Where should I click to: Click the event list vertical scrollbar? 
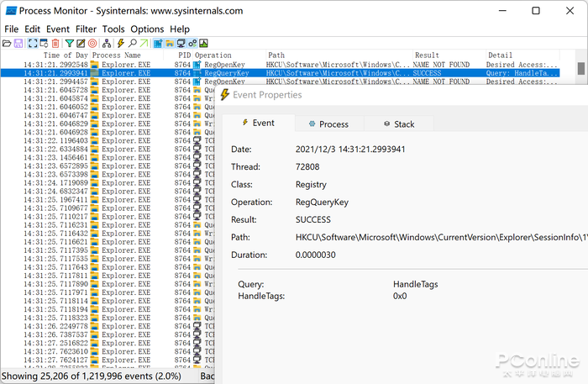pyautogui.click(x=581, y=67)
